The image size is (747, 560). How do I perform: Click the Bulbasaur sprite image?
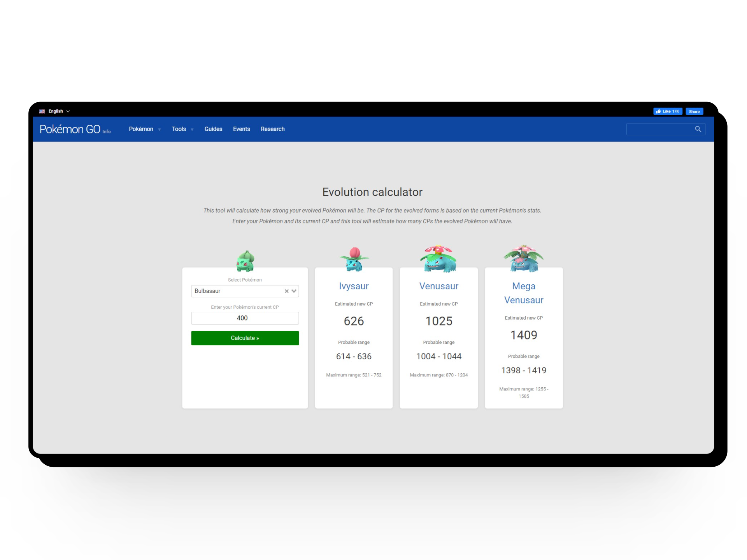(x=245, y=261)
